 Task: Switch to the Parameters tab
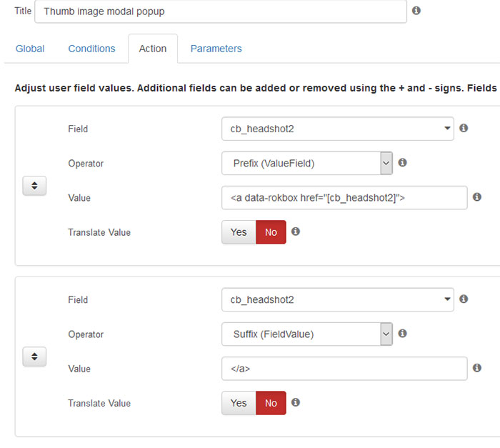(216, 49)
